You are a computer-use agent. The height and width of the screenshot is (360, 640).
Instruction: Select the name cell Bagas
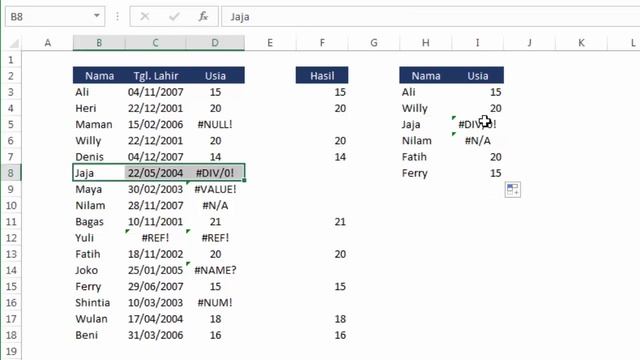click(x=99, y=222)
